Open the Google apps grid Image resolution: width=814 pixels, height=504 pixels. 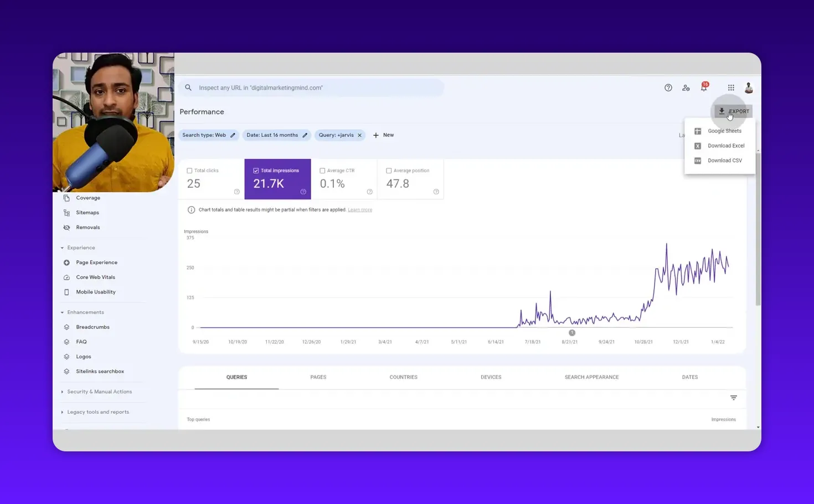coord(731,88)
